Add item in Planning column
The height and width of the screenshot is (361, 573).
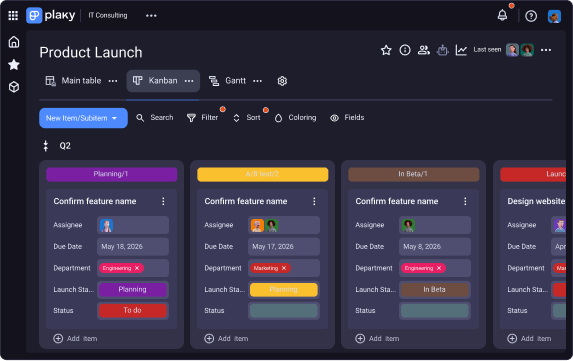click(x=75, y=339)
